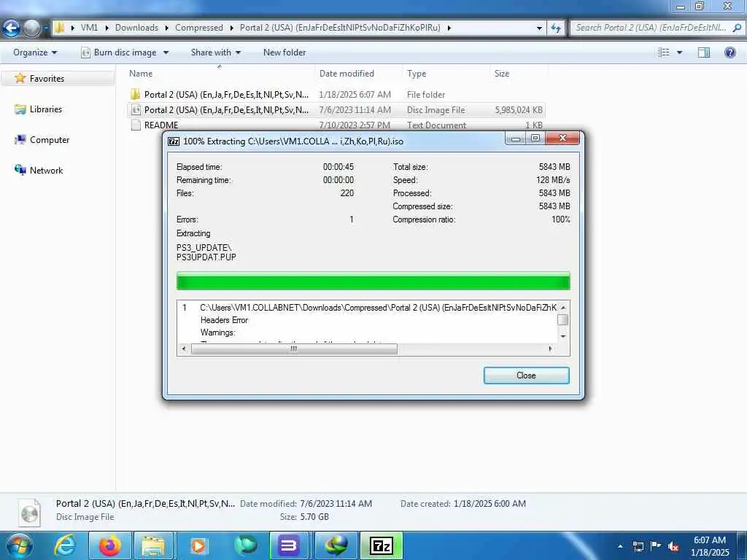
Task: Switch to 7-Zip taskbar button
Action: click(x=381, y=545)
